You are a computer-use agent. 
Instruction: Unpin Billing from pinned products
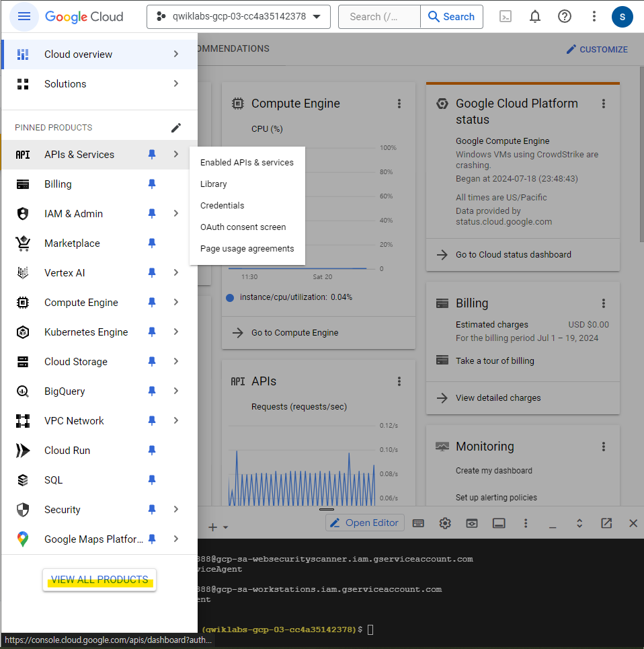coord(152,184)
